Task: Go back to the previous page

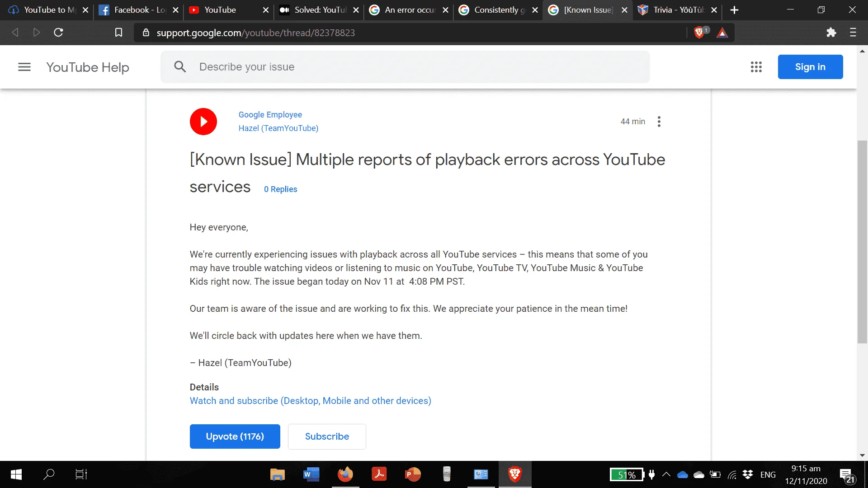Action: coord(15,33)
